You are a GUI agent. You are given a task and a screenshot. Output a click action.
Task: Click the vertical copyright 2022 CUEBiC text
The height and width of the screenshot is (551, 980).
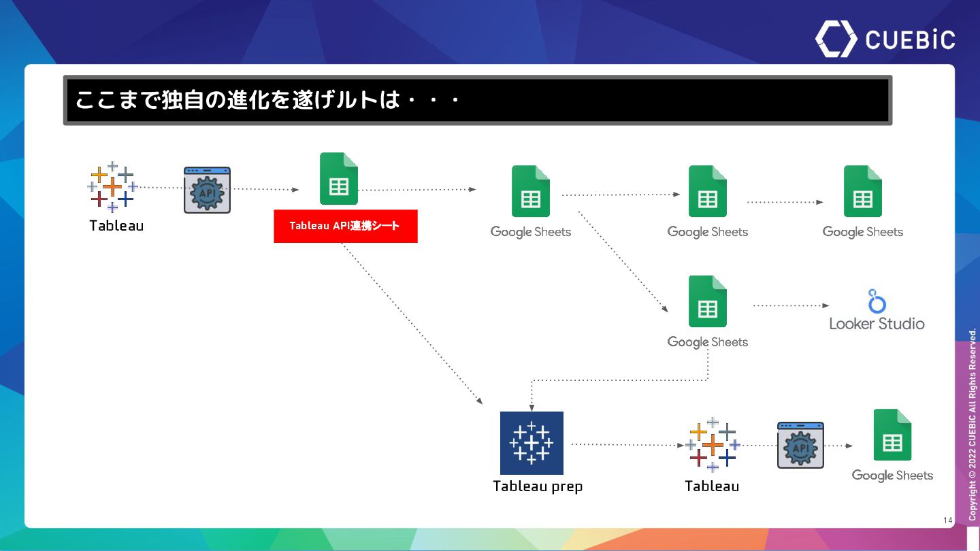pyautogui.click(x=973, y=425)
